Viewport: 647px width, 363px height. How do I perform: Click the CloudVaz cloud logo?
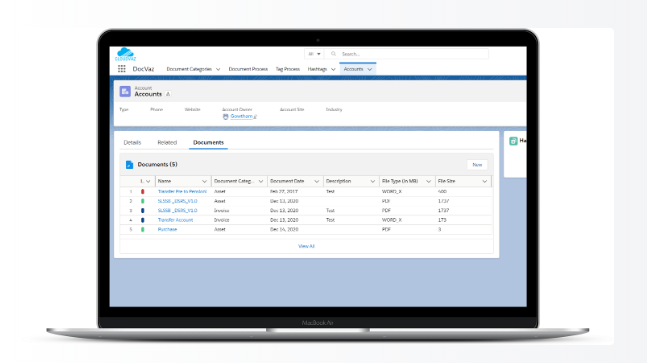(x=125, y=54)
